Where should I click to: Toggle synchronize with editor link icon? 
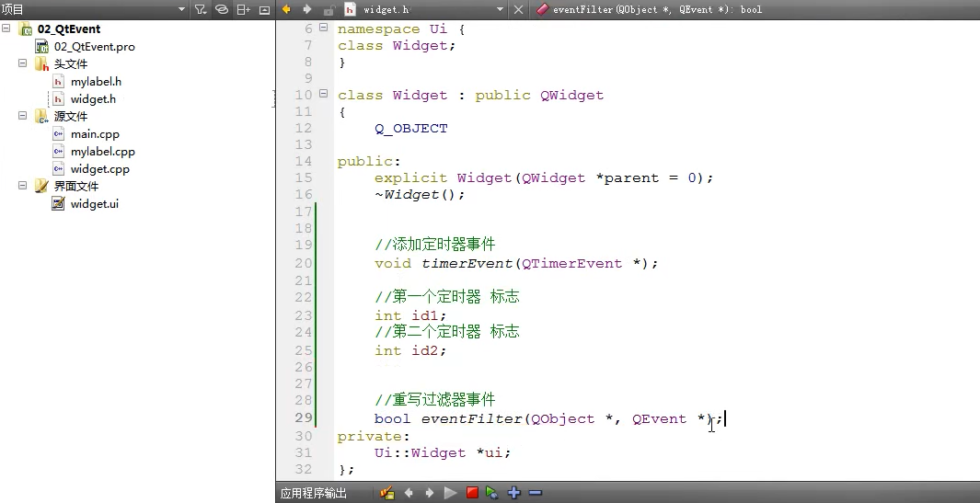coord(221,9)
